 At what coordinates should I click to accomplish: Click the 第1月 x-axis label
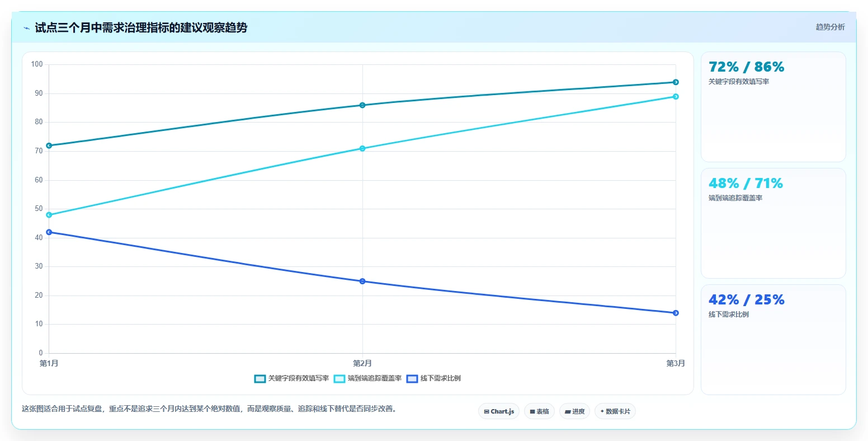tap(49, 364)
